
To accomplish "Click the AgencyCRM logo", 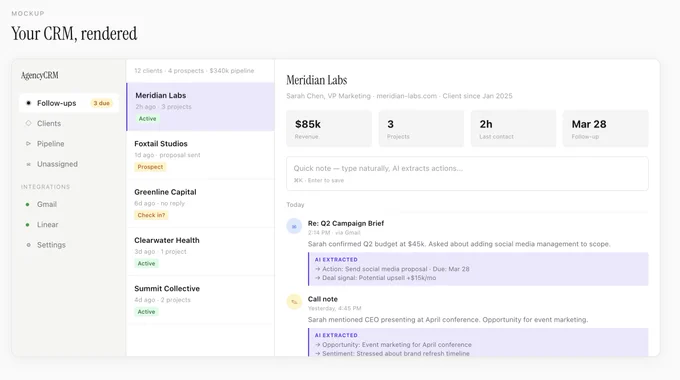I will [39, 75].
